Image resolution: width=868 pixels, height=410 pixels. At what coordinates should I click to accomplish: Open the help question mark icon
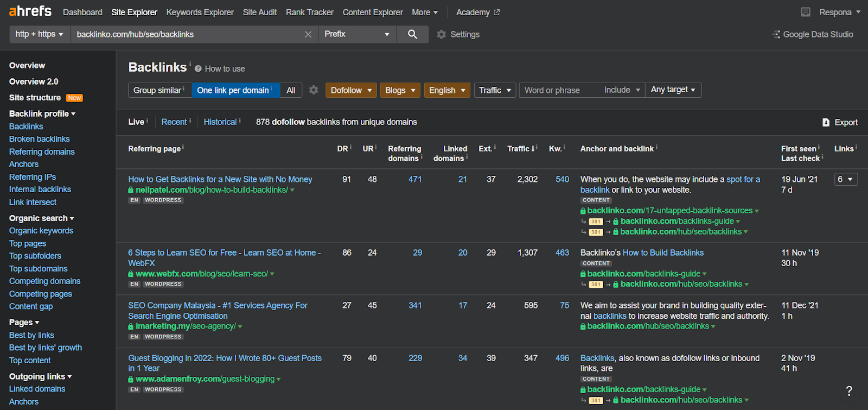[849, 390]
